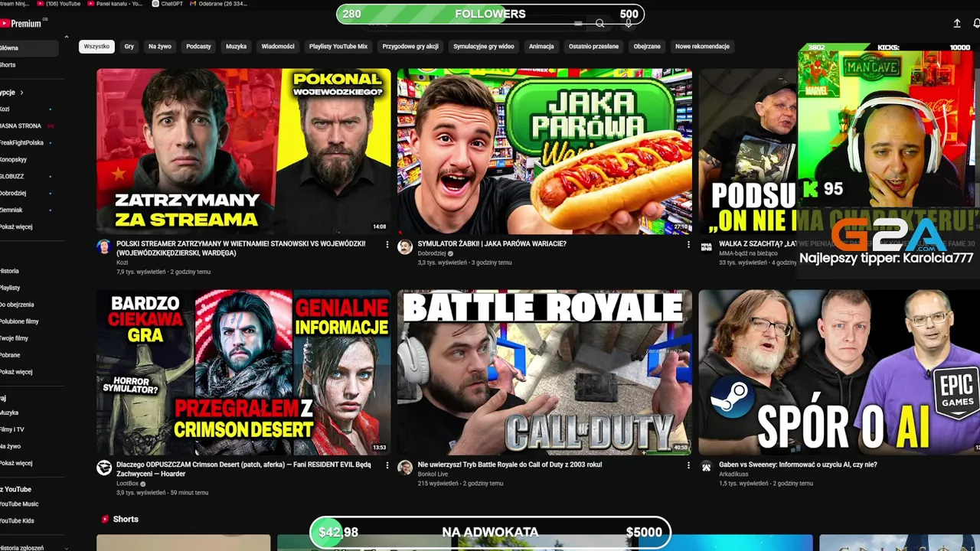
Task: Click the upload video icon
Action: (x=957, y=24)
